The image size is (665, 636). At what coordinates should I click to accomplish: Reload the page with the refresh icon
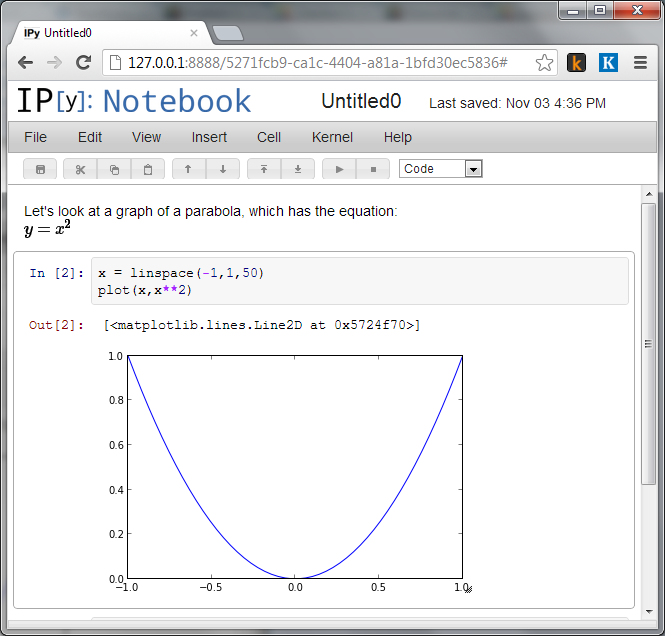(84, 63)
